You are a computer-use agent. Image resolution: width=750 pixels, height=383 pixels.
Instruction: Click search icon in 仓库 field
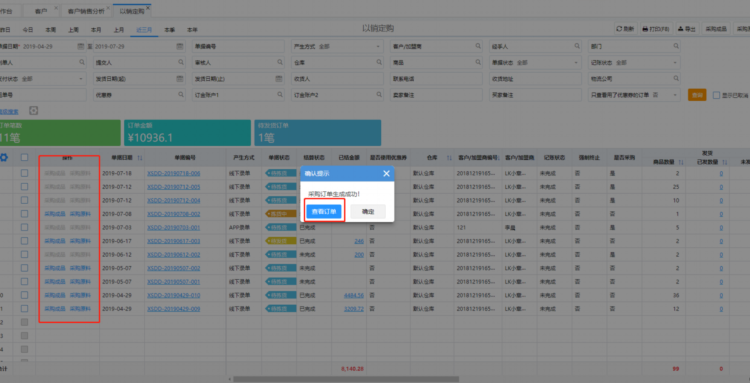click(379, 62)
